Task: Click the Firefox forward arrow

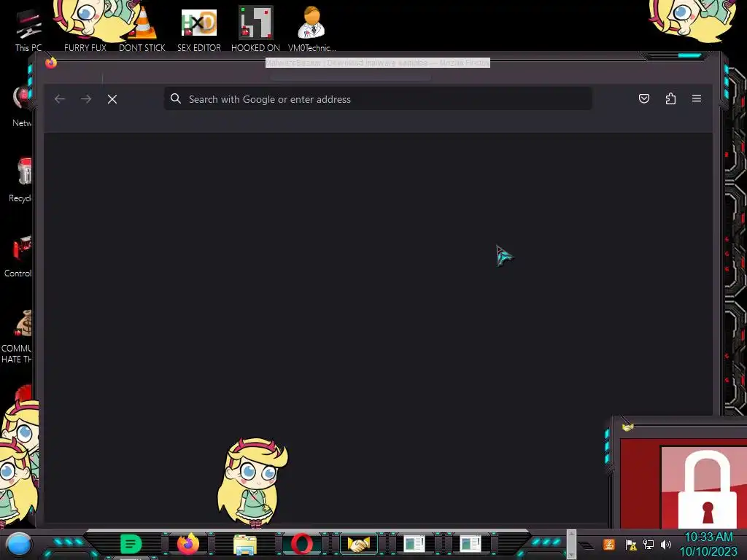Action: pos(86,99)
